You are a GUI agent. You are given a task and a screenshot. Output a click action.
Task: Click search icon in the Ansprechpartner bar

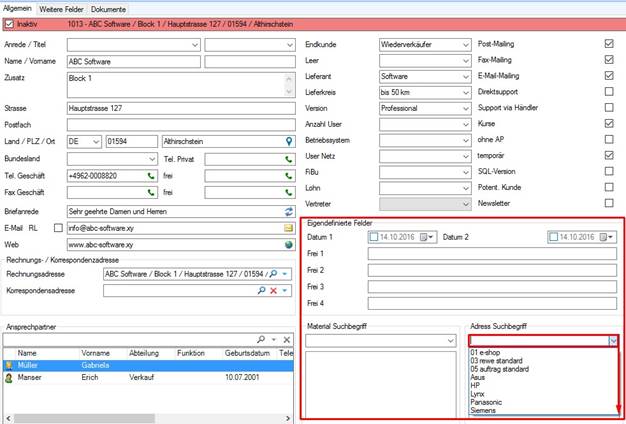coord(261,339)
